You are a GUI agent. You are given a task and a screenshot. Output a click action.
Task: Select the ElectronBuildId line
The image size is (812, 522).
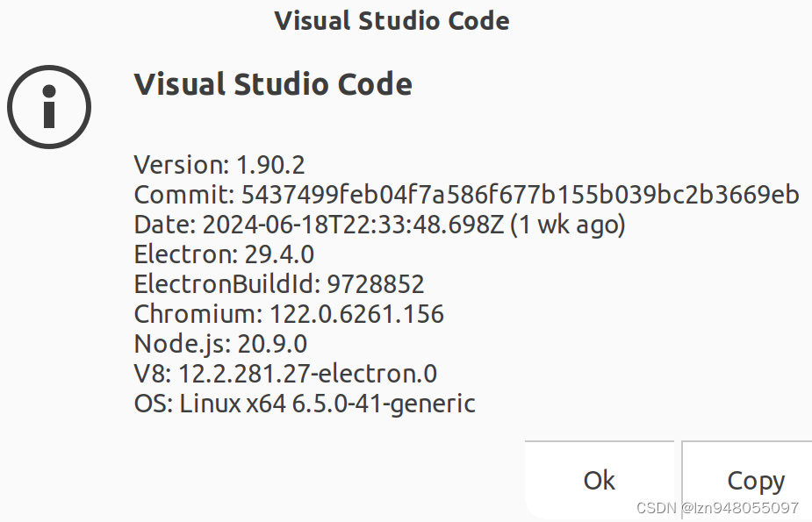click(x=278, y=283)
